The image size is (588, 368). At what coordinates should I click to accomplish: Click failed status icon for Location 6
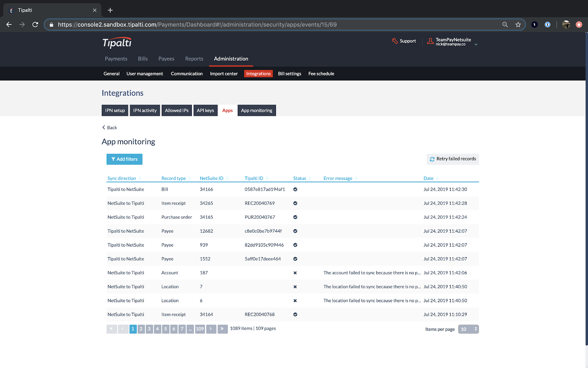(x=295, y=301)
